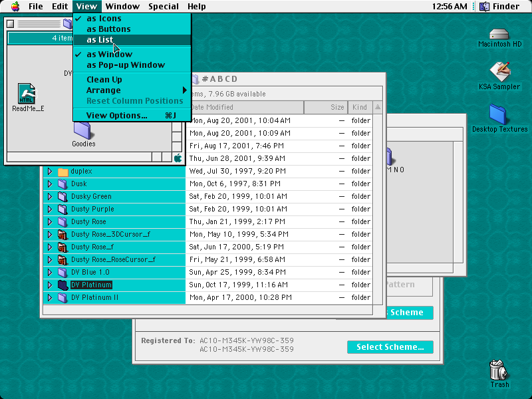This screenshot has width=532, height=399.
Task: Click the duplex folder icon
Action: [x=63, y=172]
